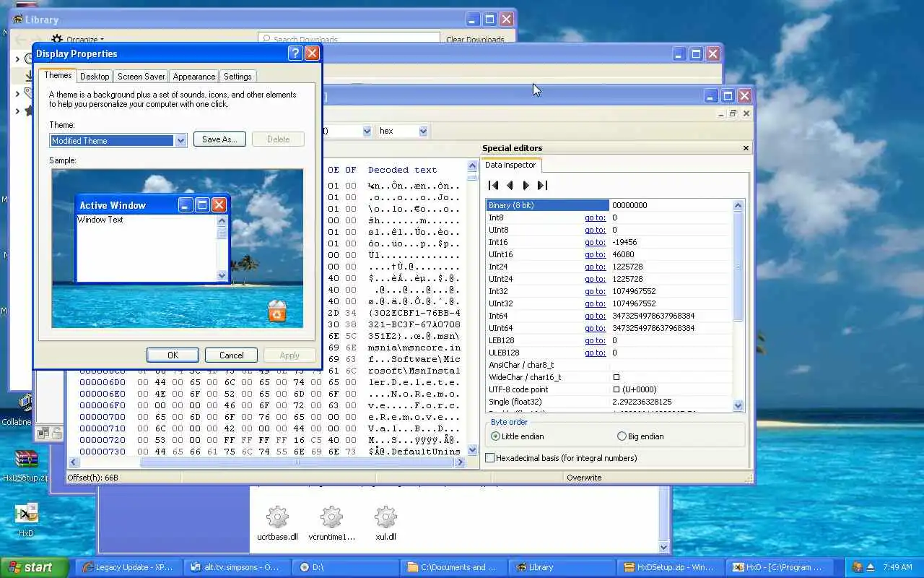Open the Screen Saver tab
Image resolution: width=924 pixels, height=578 pixels.
click(x=141, y=76)
